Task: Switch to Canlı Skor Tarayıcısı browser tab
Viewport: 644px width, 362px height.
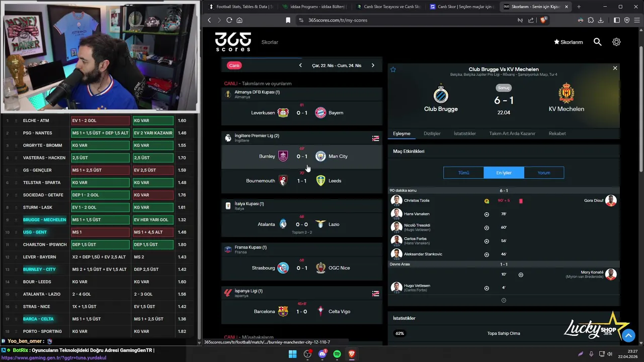Action: [x=388, y=7]
